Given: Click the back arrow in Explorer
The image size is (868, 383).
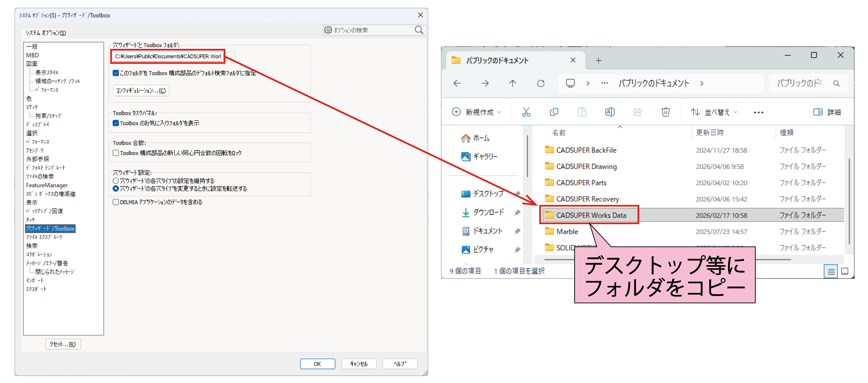Looking at the screenshot, I should [x=457, y=83].
